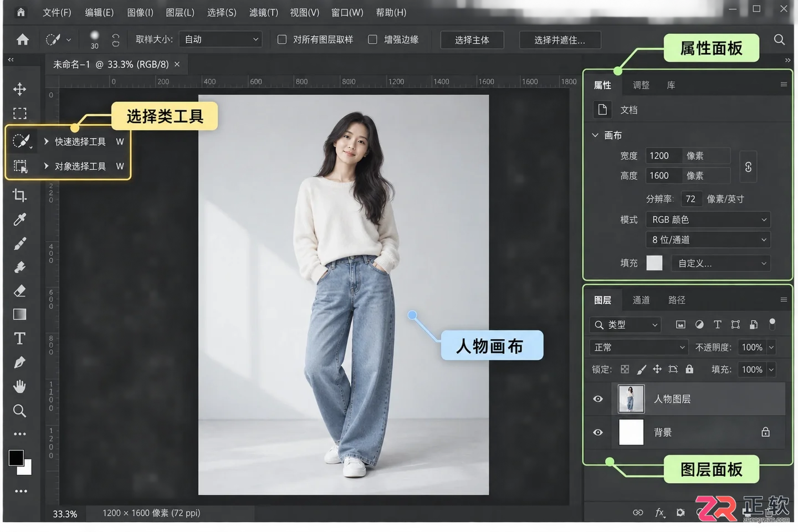Viewport: 798px width, 532px height.
Task: Select the Move tool
Action: (20, 89)
